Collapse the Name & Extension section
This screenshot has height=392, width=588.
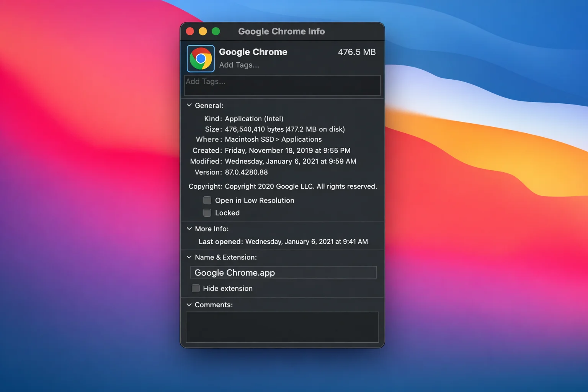coord(189,257)
